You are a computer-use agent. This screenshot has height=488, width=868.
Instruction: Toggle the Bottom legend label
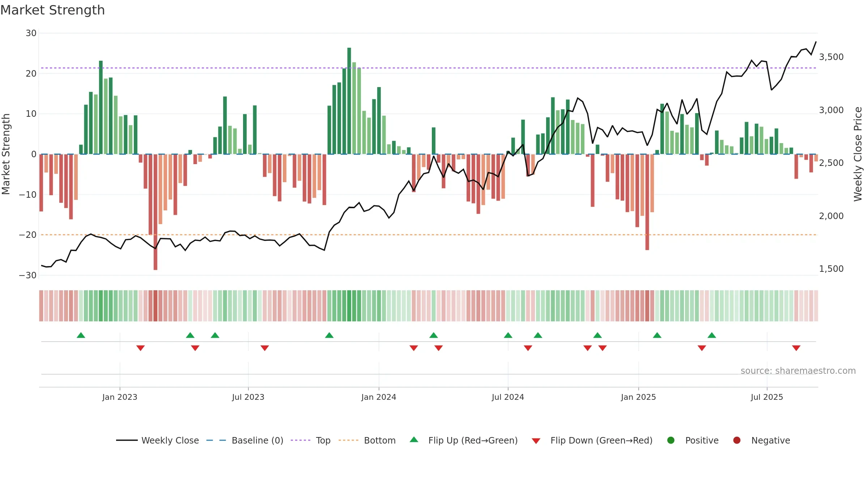coord(380,441)
